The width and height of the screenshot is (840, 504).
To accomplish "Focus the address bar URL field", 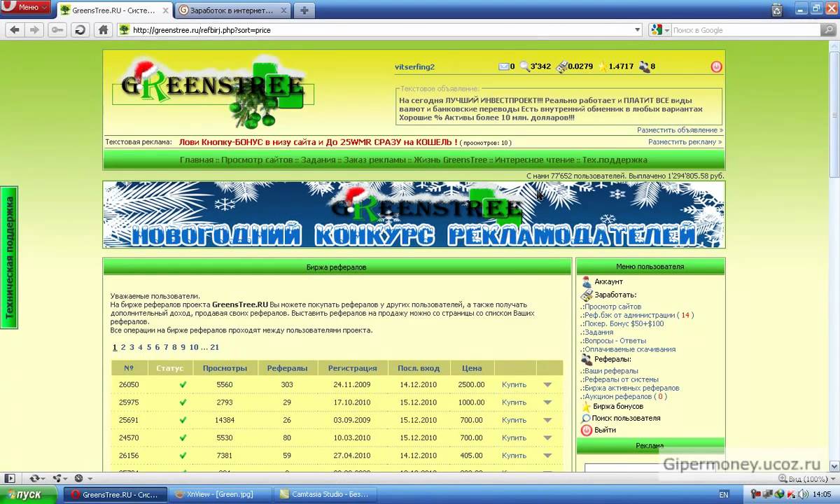I will click(x=378, y=30).
